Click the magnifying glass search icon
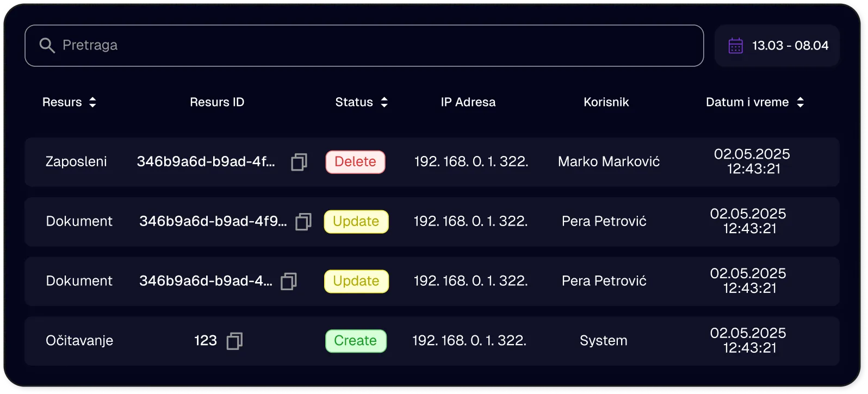Viewport: 868px width, 394px height. [47, 46]
